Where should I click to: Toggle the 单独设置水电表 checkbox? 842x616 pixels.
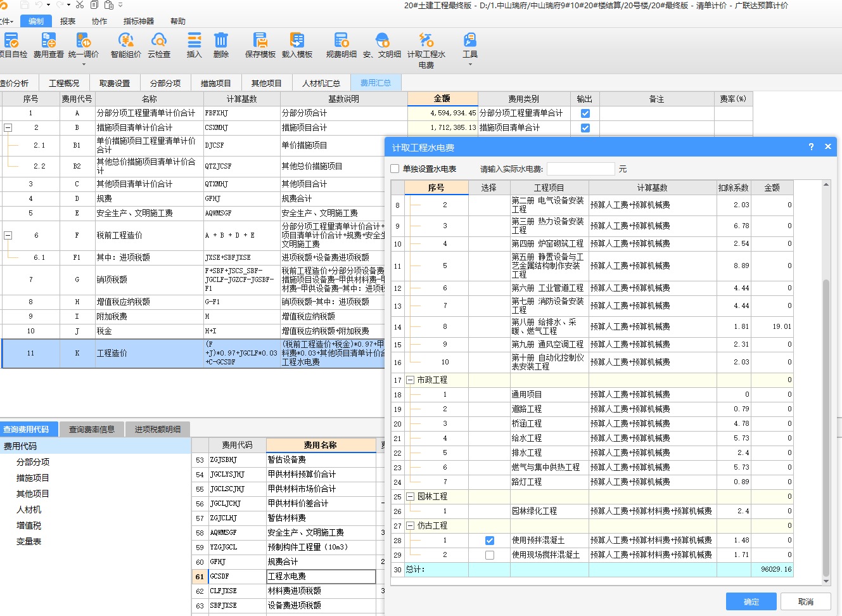(x=395, y=169)
